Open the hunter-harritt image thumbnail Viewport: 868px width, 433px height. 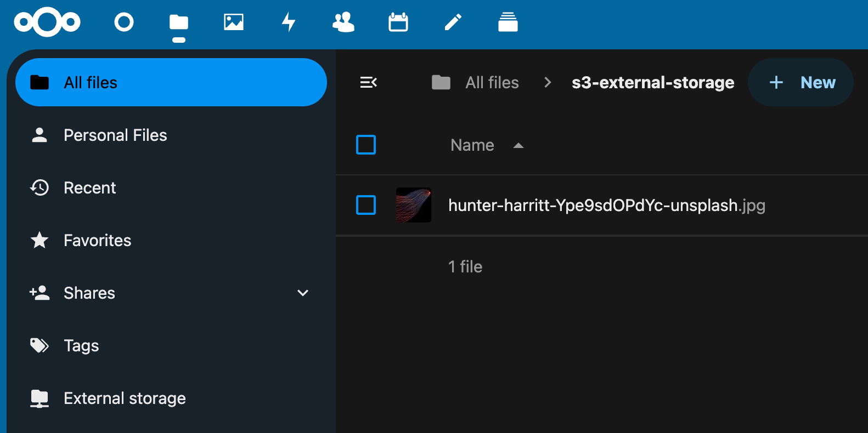(414, 205)
